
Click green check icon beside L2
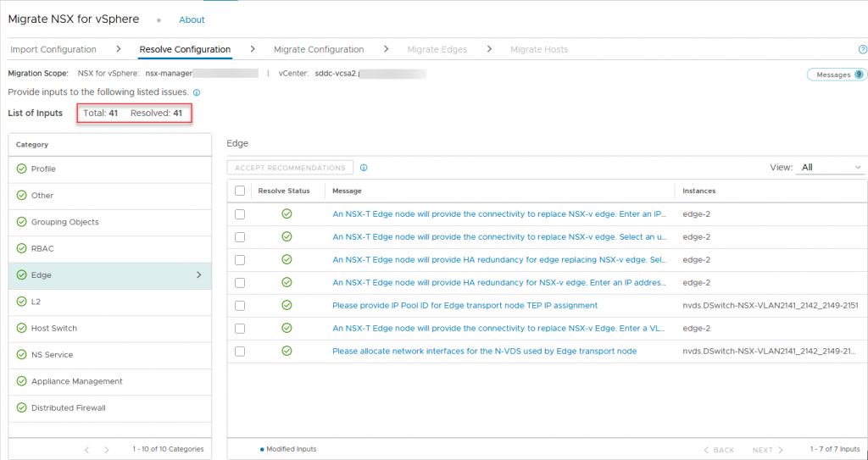point(22,302)
